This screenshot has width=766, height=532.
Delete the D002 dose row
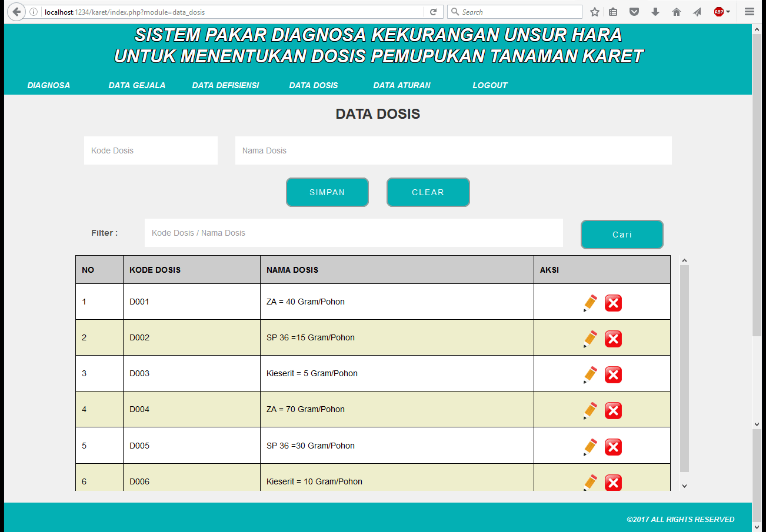pyautogui.click(x=613, y=339)
